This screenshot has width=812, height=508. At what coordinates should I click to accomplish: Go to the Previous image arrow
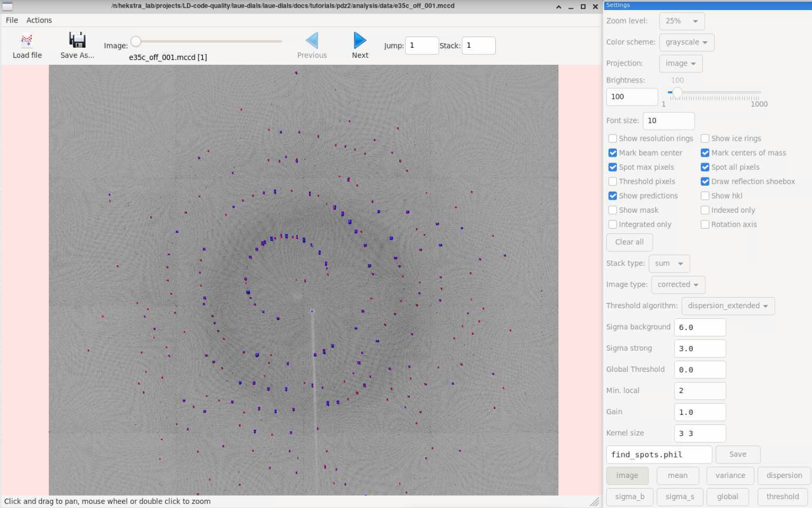coord(312,41)
